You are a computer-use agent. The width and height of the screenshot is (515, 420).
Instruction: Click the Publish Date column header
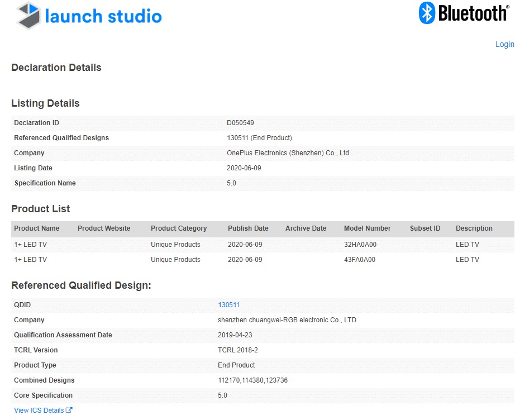[x=248, y=228]
